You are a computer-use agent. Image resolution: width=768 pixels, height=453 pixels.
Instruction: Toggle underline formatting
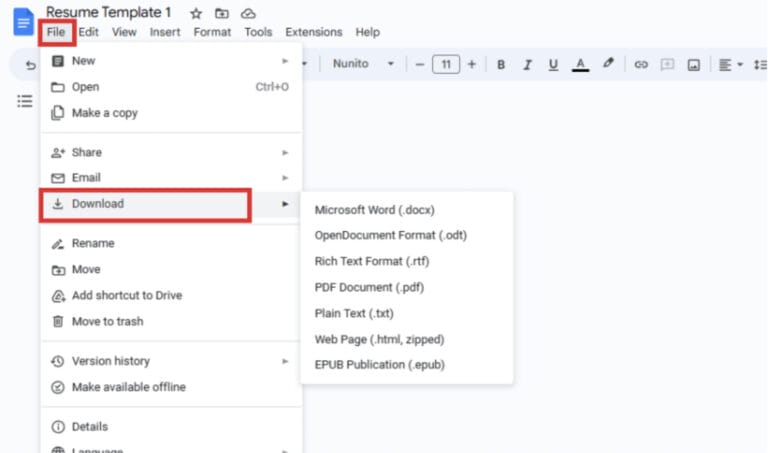553,65
